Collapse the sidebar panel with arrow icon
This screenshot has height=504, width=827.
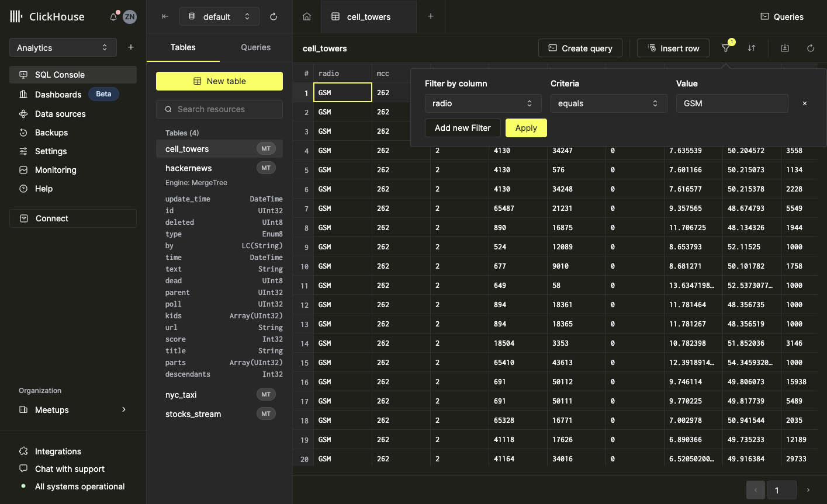click(x=165, y=17)
